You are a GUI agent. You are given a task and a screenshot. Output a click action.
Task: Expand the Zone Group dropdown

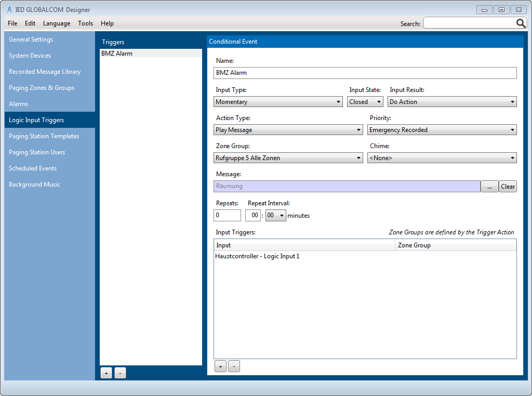point(288,158)
